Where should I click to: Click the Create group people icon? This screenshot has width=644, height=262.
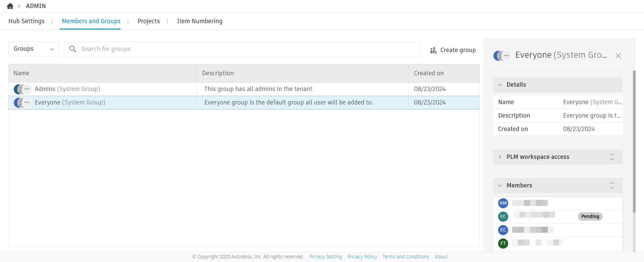(x=433, y=50)
